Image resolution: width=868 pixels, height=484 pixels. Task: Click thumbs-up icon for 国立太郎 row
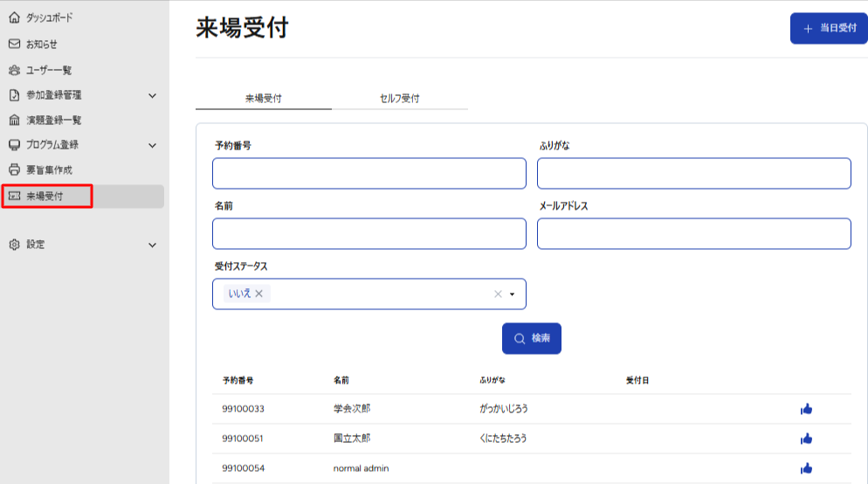pyautogui.click(x=806, y=439)
